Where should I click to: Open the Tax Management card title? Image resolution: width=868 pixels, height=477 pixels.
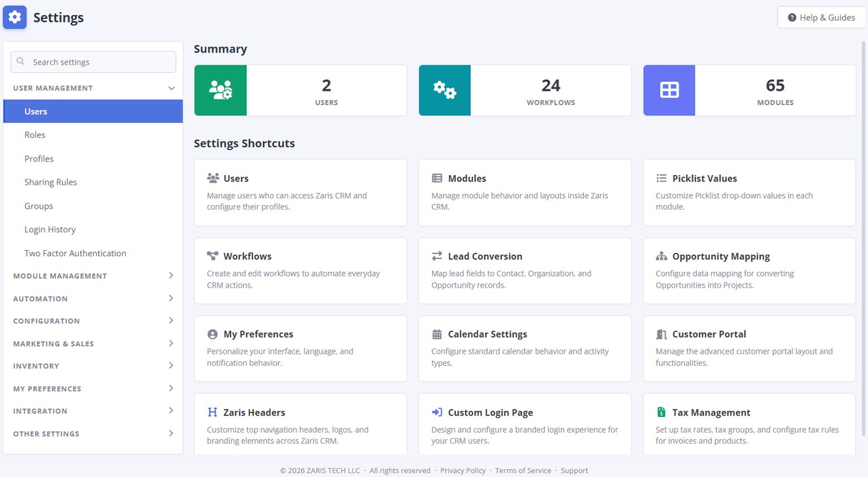pyautogui.click(x=711, y=412)
